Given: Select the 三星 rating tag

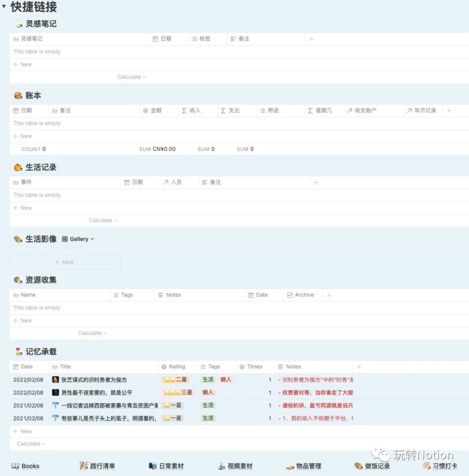Looking at the screenshot, I should [178, 392].
